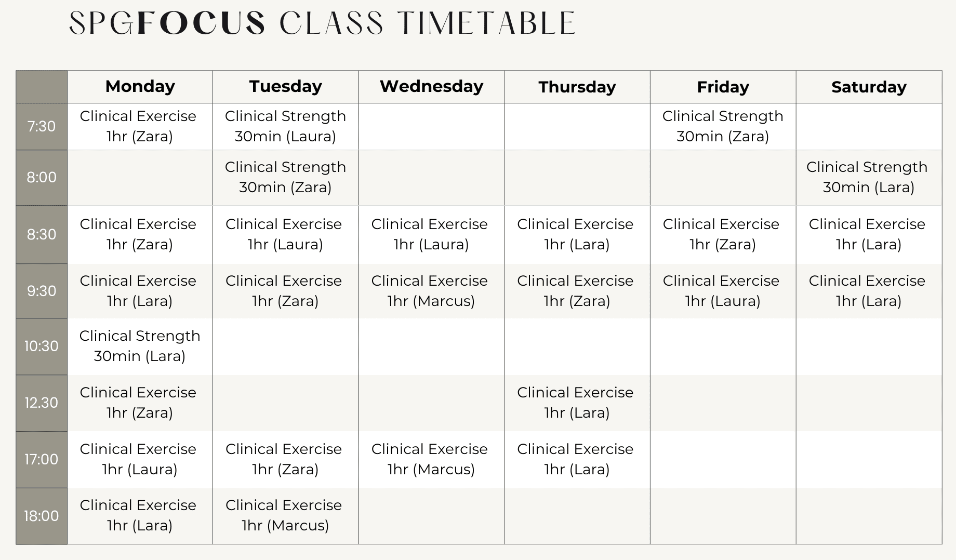This screenshot has height=560, width=956.
Task: Select Wednesday 9:30 Clinical Exercise with Marcus
Action: click(x=430, y=291)
